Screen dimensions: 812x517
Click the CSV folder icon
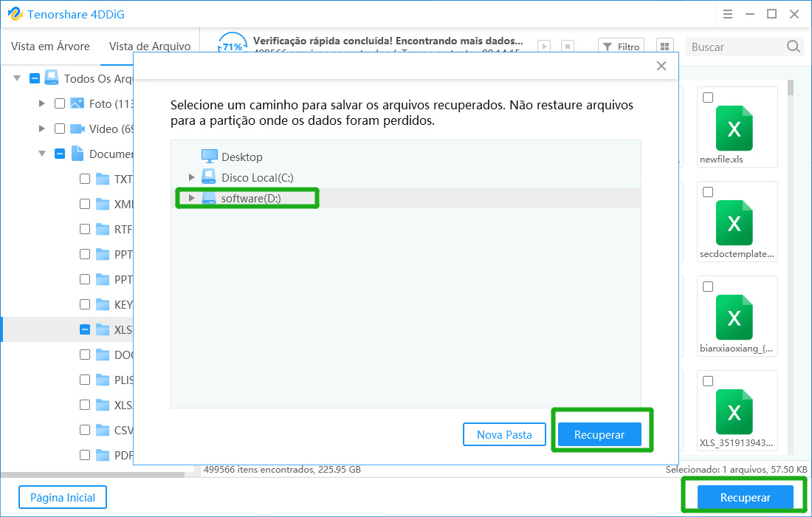(103, 430)
